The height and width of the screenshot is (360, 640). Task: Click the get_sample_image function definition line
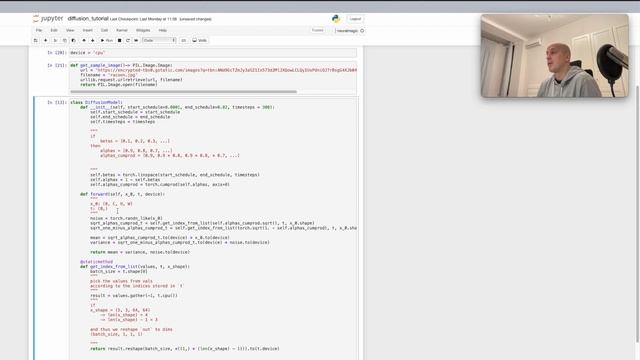pyautogui.click(x=121, y=65)
